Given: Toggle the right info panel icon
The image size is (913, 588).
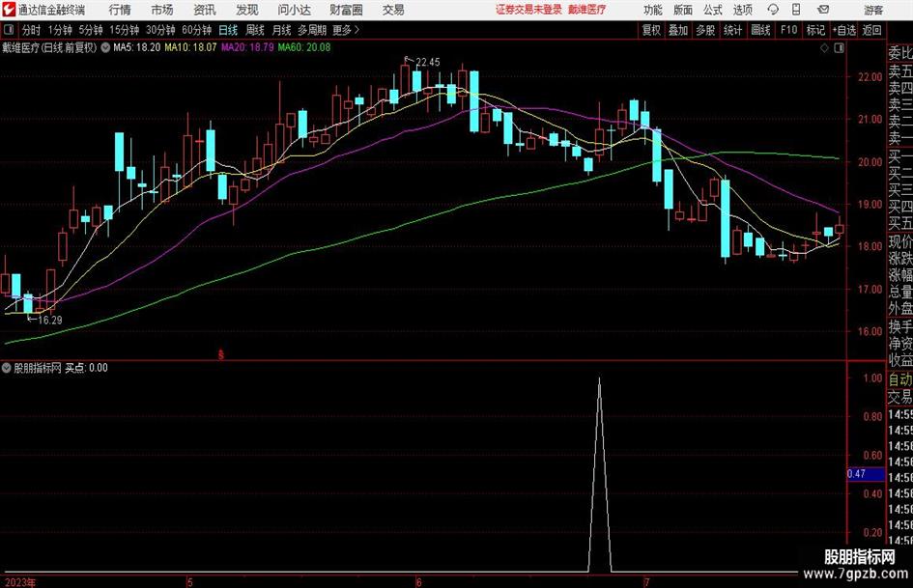Looking at the screenshot, I should pyautogui.click(x=839, y=48).
